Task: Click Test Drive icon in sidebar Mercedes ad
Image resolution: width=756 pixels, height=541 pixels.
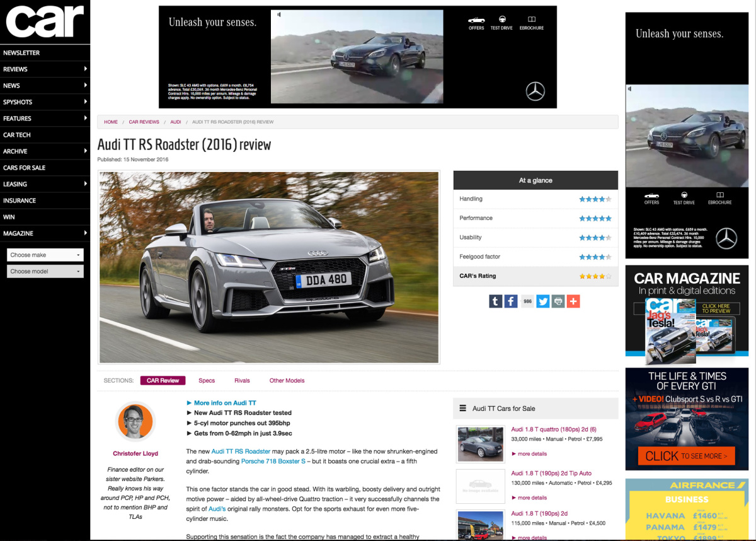Action: coord(684,198)
